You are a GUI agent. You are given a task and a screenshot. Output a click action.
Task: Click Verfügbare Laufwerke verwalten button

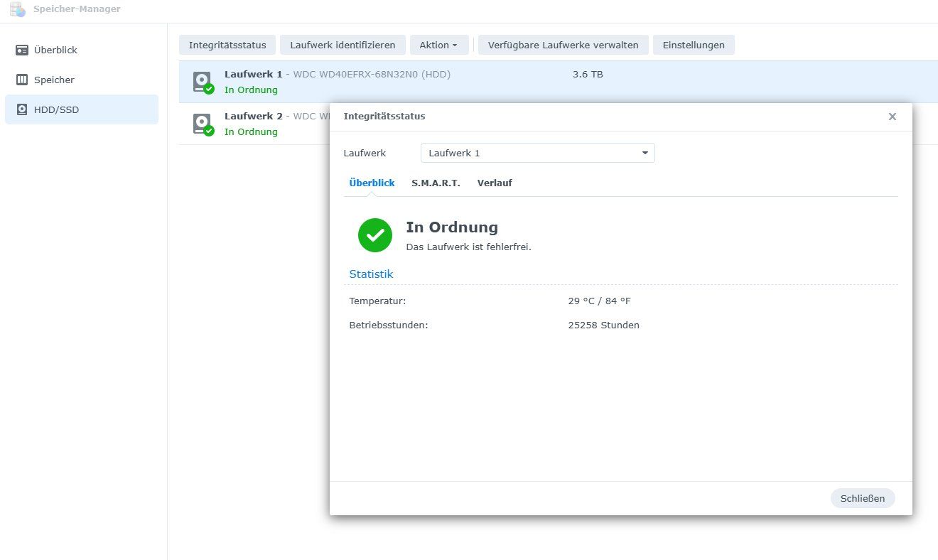(x=564, y=45)
